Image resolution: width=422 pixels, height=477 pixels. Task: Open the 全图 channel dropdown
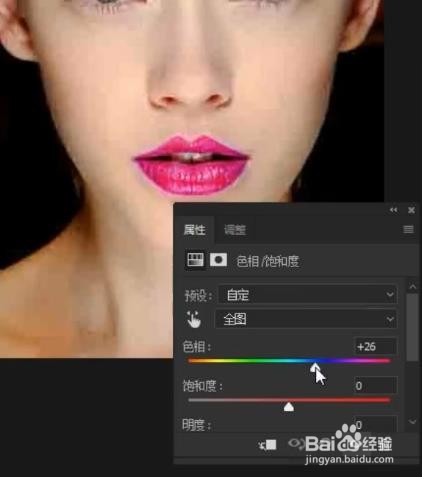click(306, 319)
